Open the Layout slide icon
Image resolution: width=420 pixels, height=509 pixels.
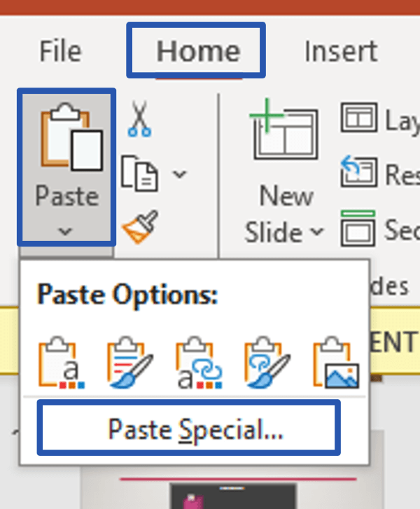coord(359,118)
